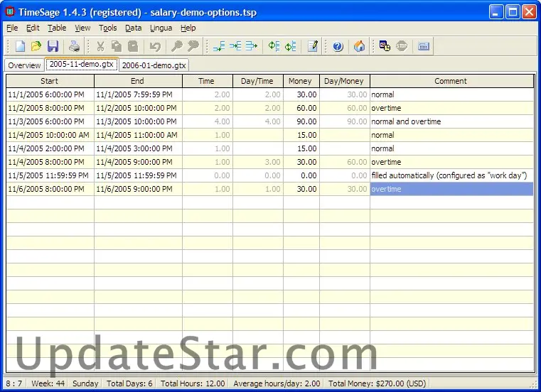Screen dimensions: 541x392
Task: Click the edit notepad pencil icon
Action: tap(313, 46)
